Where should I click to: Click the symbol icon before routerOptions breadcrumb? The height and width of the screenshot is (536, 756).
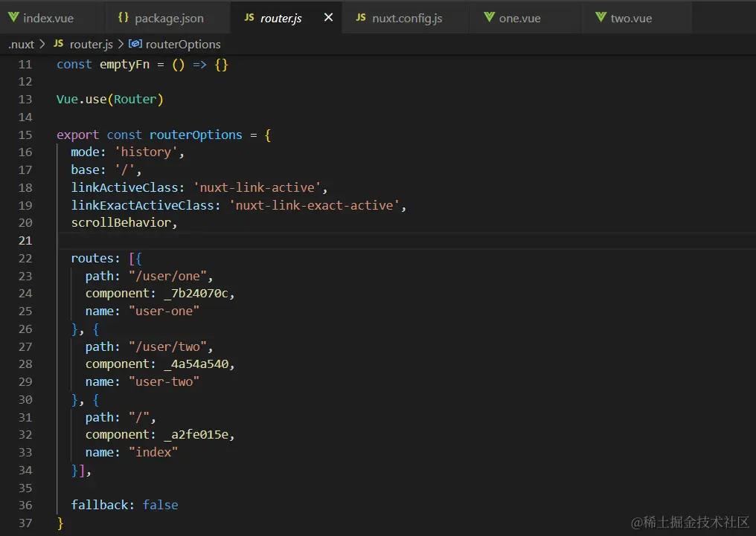(x=135, y=44)
